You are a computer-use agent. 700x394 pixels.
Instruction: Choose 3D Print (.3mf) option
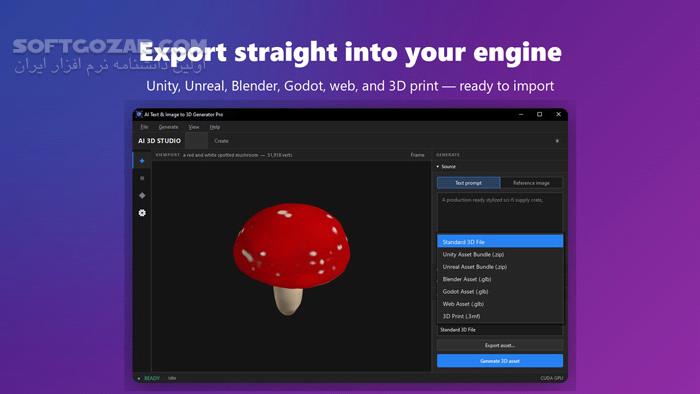[500, 316]
